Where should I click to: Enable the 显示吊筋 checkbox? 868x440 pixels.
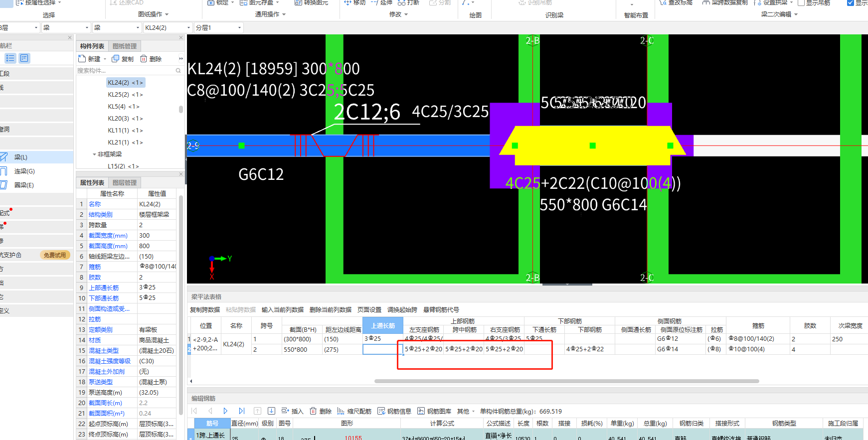801,2
